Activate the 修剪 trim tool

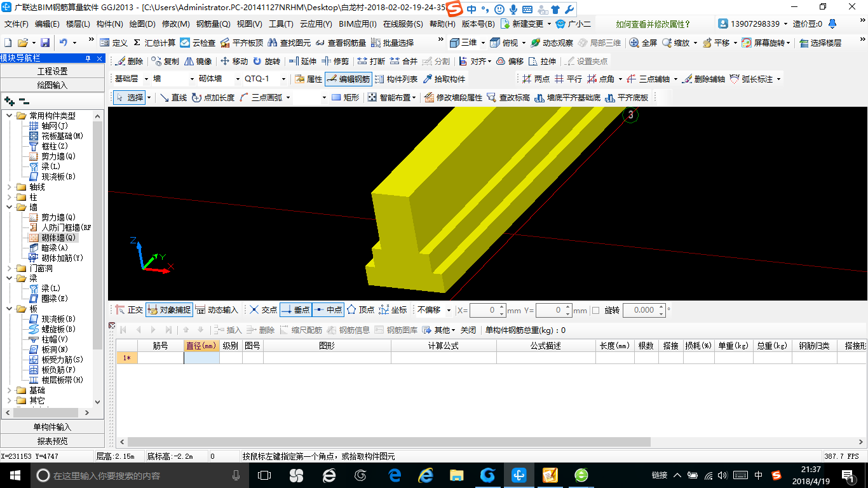[x=336, y=62]
